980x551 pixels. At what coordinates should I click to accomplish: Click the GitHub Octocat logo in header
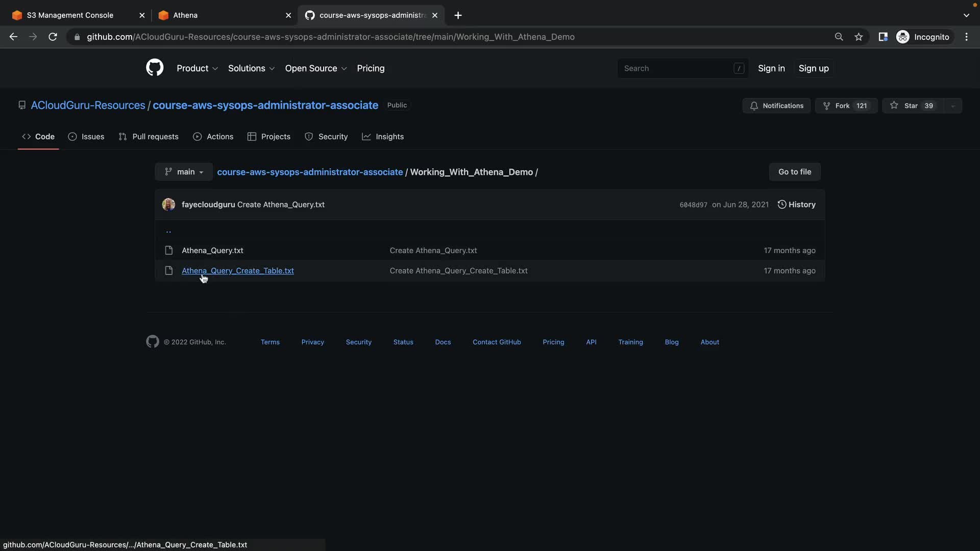(155, 67)
